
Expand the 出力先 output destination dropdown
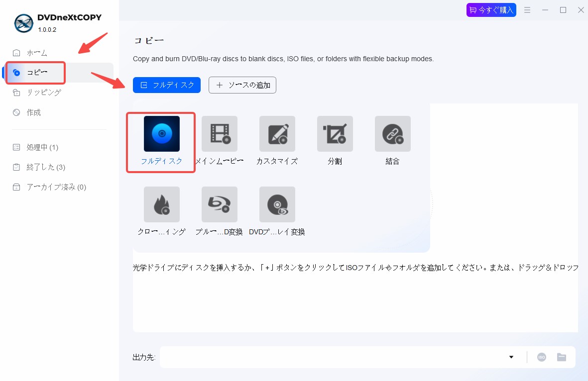coord(511,357)
